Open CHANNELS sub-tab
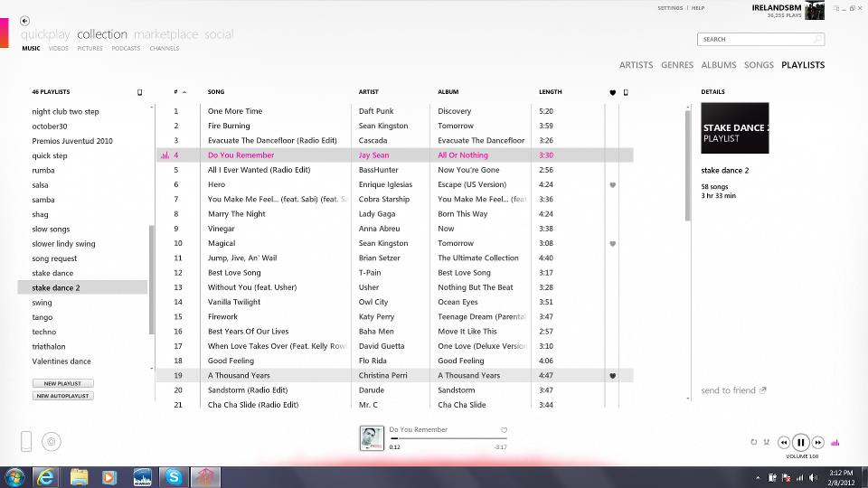This screenshot has width=868, height=488. pyautogui.click(x=164, y=49)
